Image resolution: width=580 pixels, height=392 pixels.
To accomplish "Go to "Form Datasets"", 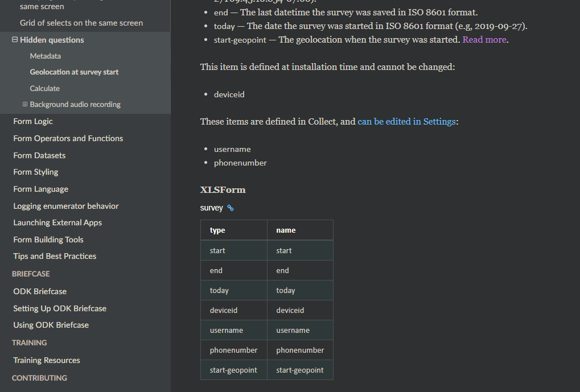I will coord(39,155).
